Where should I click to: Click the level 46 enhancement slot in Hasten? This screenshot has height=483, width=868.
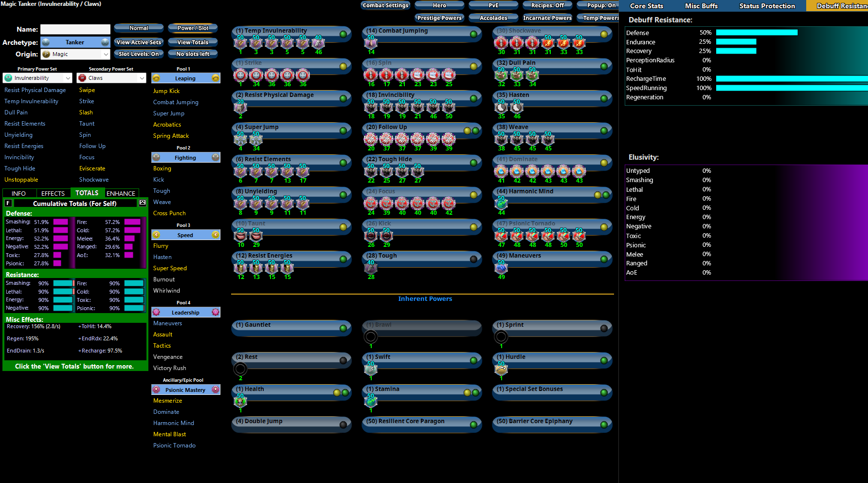(x=517, y=108)
